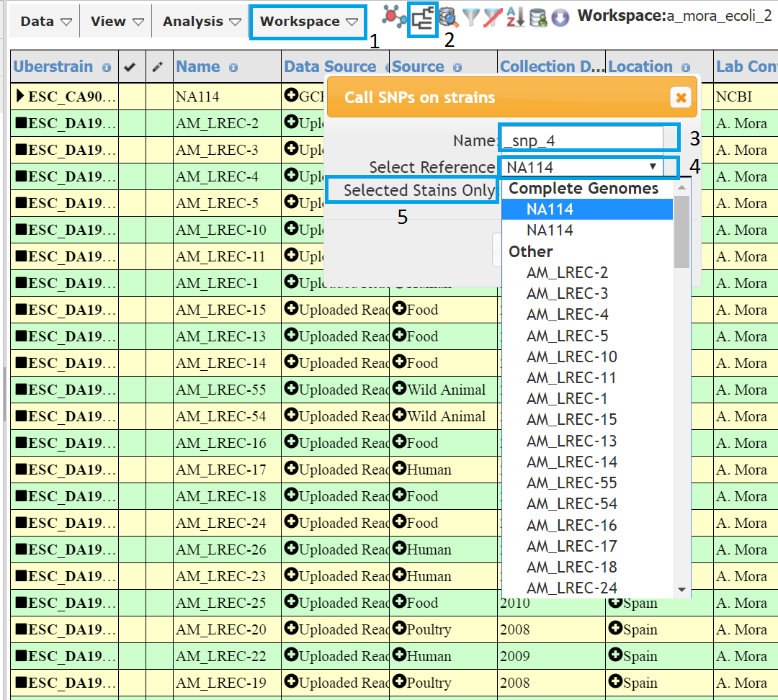The image size is (778, 700).
Task: Expand Data Source plus for AM_LREC-26 row
Action: (291, 548)
